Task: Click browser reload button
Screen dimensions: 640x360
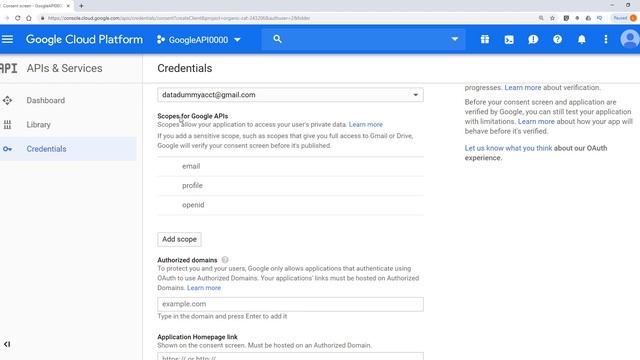Action: 18,18
